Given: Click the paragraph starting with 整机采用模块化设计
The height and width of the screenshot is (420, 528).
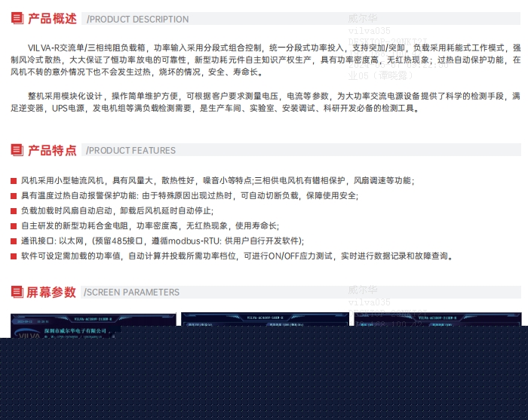Looking at the screenshot, I should pyautogui.click(x=264, y=103).
